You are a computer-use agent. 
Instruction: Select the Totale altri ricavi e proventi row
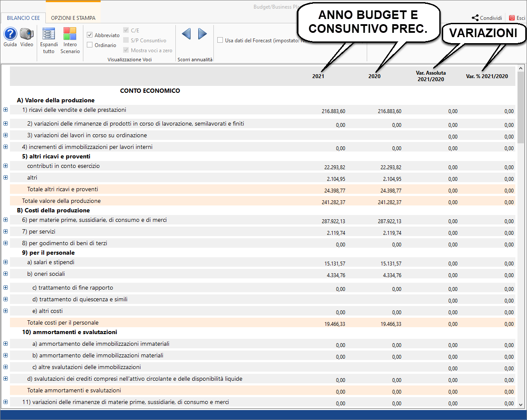point(263,189)
